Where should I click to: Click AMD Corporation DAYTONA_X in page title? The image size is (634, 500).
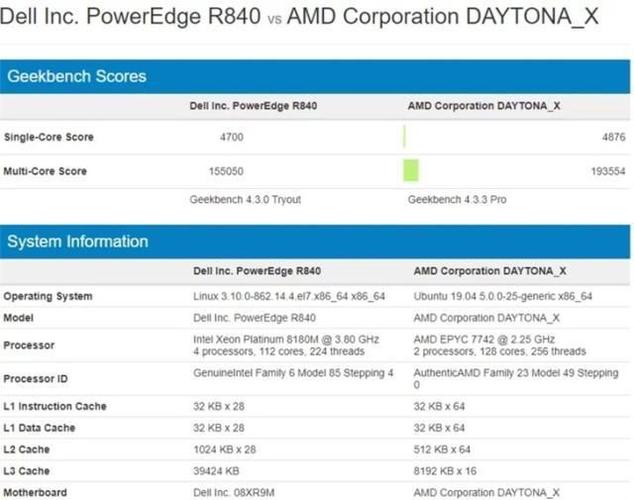443,16
